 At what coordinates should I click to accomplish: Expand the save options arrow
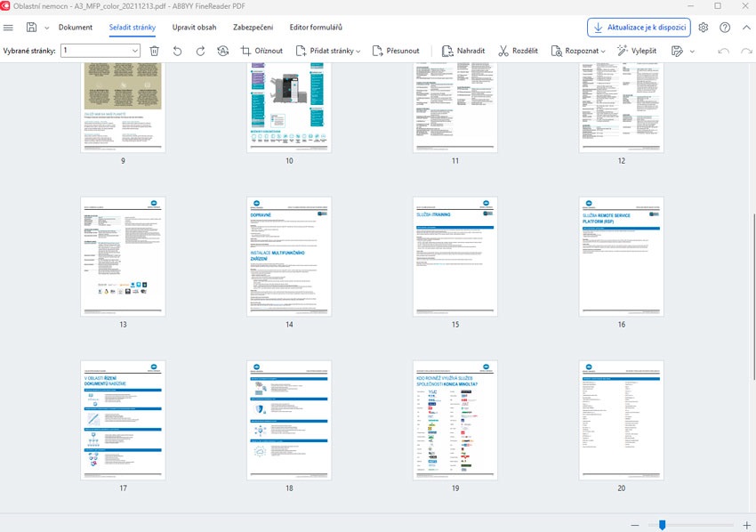click(47, 28)
